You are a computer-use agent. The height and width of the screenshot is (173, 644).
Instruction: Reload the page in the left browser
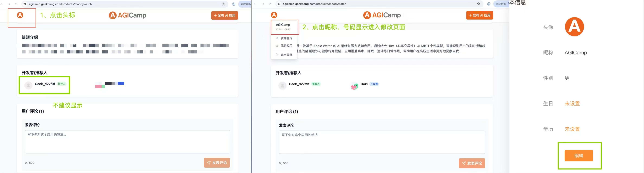tap(16, 4)
